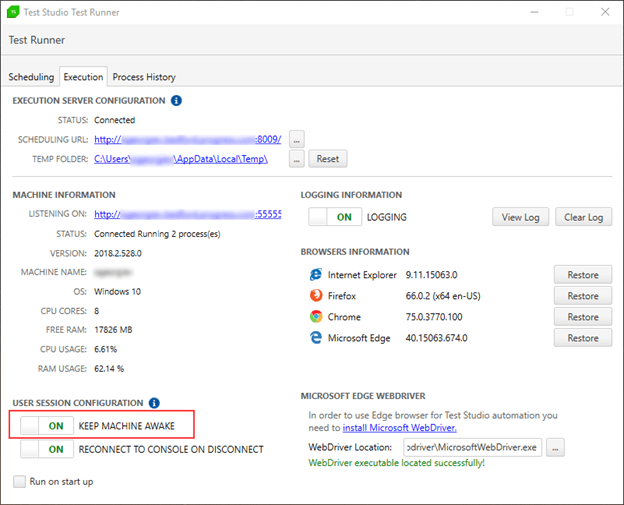Image resolution: width=624 pixels, height=505 pixels.
Task: Click the Firefox browser icon
Action: [x=316, y=296]
